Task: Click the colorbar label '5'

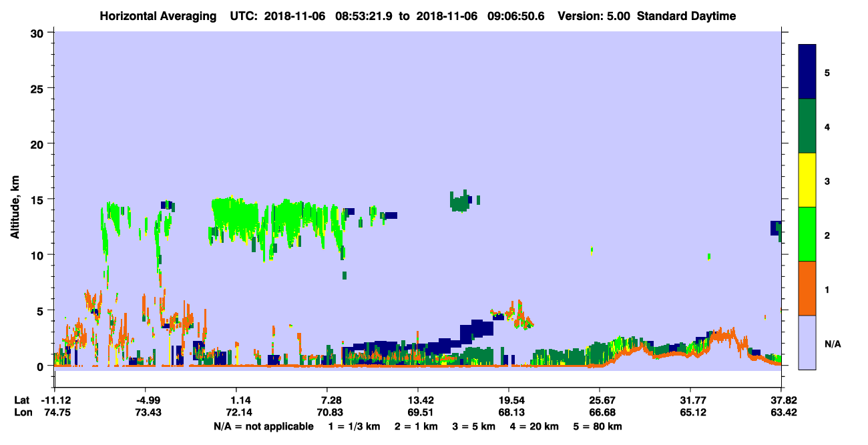Action: point(827,72)
